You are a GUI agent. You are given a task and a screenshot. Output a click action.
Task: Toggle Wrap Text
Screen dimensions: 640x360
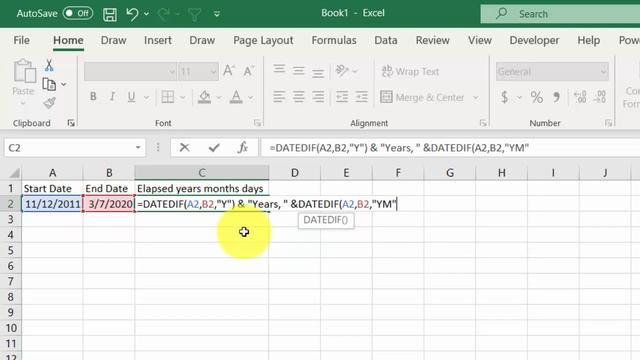click(410, 71)
